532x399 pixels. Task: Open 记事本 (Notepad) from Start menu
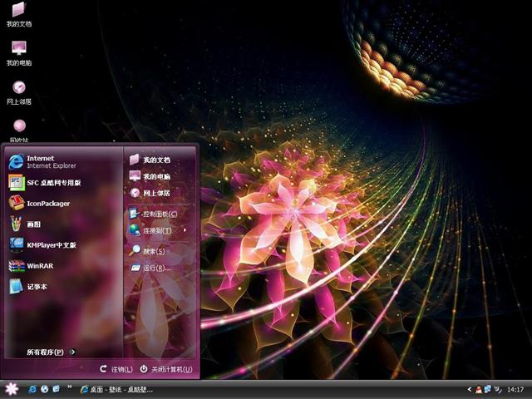point(37,287)
